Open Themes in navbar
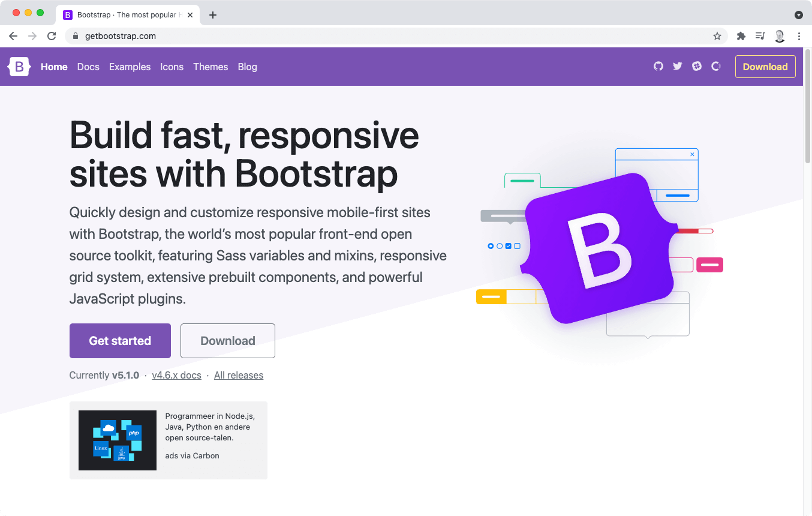 click(x=210, y=67)
